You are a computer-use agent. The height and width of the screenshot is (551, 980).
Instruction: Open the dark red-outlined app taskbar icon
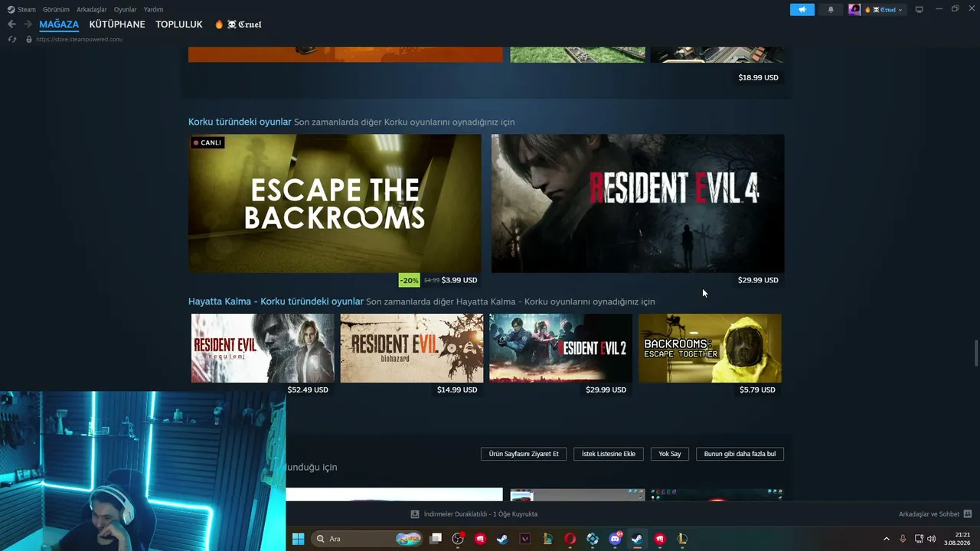point(525,539)
